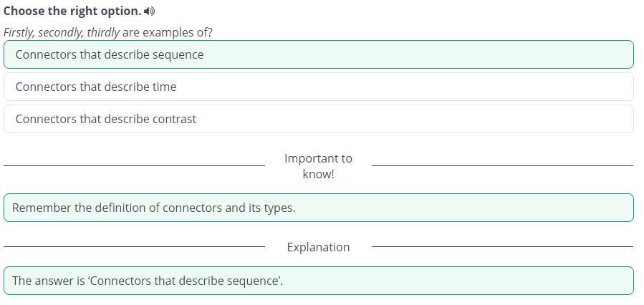Image resolution: width=644 pixels, height=305 pixels.
Task: Click the 'are examples of?' question text
Action: pyautogui.click(x=167, y=32)
